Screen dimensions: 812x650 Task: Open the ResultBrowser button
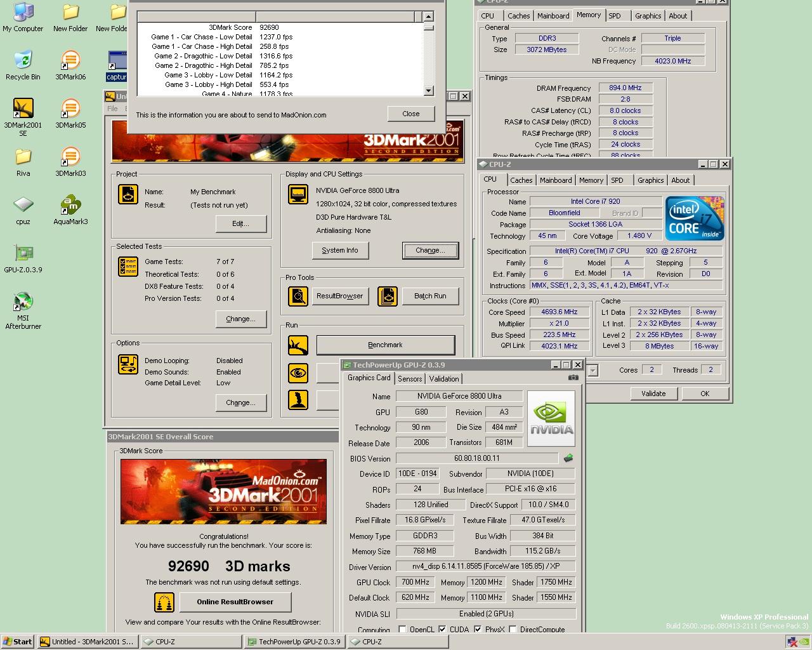[x=340, y=296]
